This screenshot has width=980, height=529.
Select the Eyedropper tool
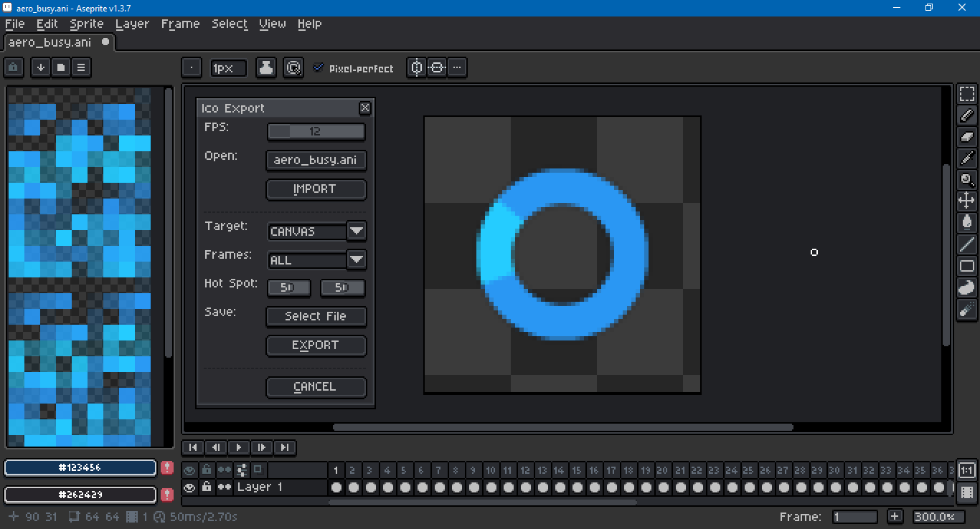pyautogui.click(x=967, y=158)
